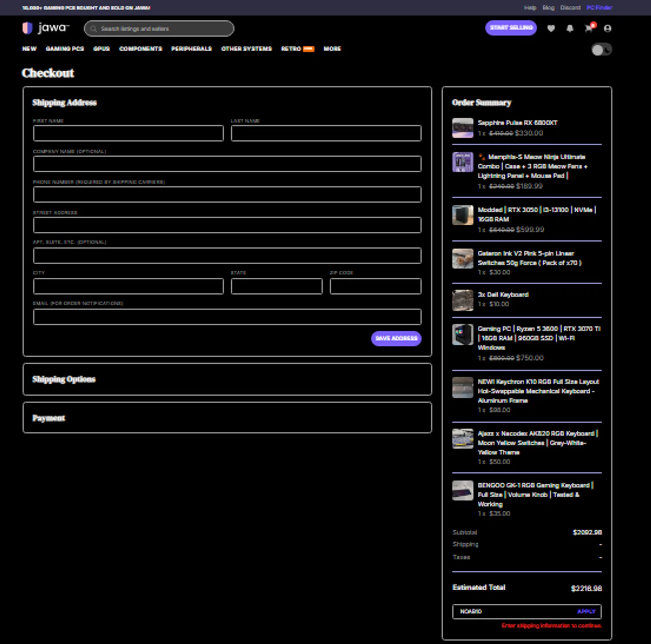
Task: Click 3x Dell Keyboard title
Action: [x=503, y=295]
